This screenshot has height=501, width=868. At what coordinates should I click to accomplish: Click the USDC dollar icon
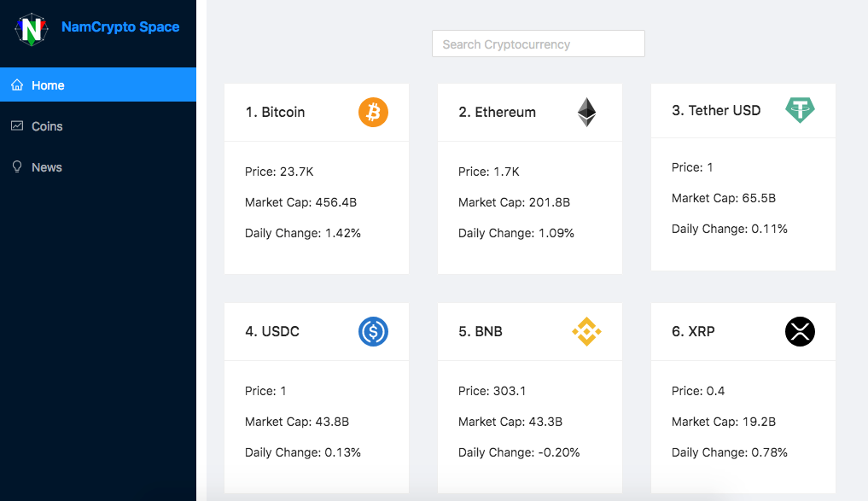tap(372, 332)
